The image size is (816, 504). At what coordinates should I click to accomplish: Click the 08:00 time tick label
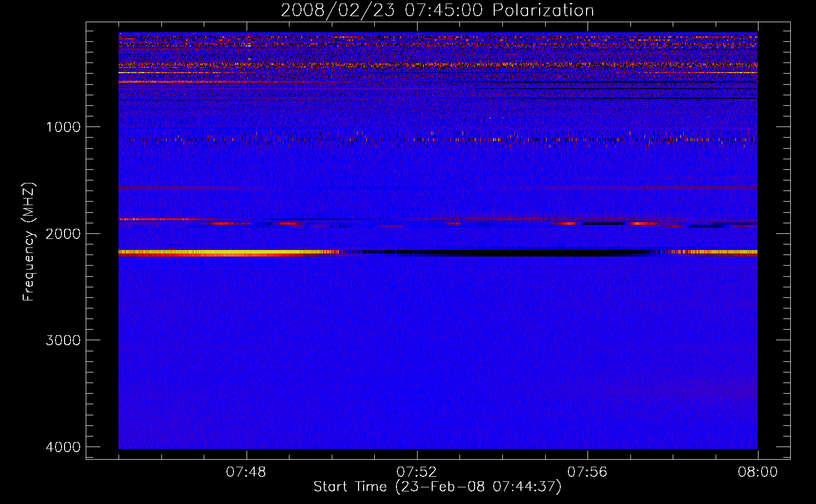click(757, 472)
